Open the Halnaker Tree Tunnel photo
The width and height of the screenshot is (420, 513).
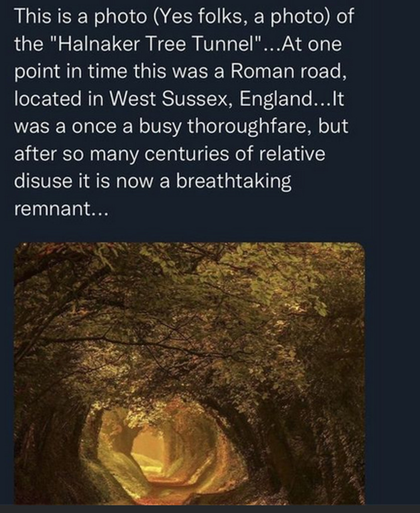189,373
